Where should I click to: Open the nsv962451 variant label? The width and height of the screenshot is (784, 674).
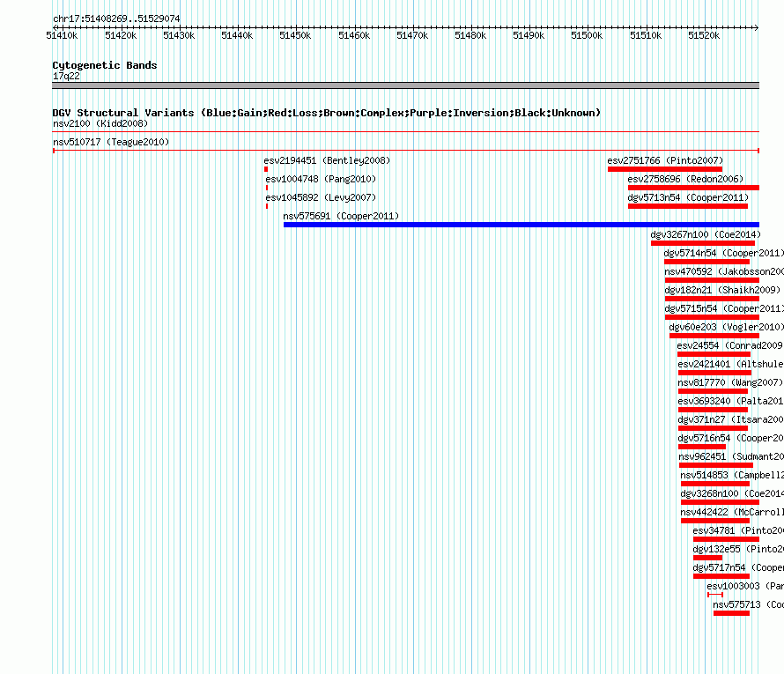[x=731, y=456]
